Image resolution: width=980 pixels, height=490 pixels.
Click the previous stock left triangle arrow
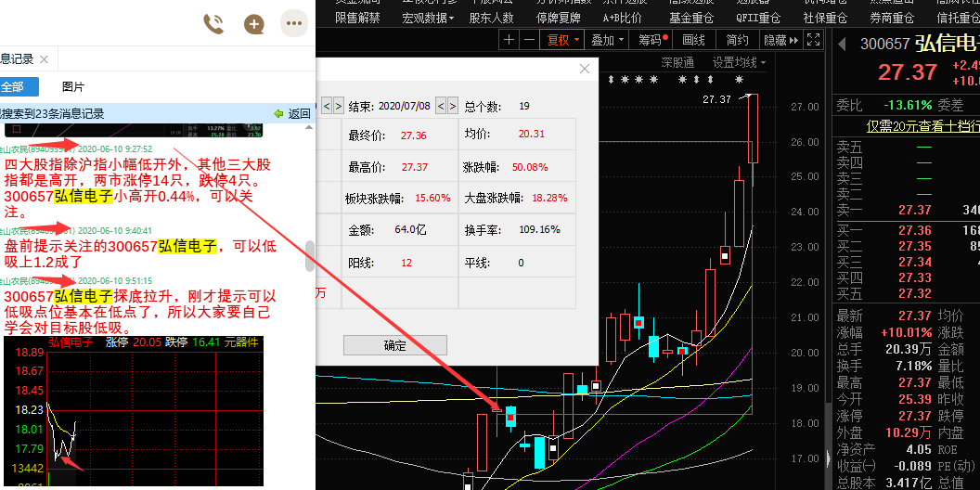point(842,44)
